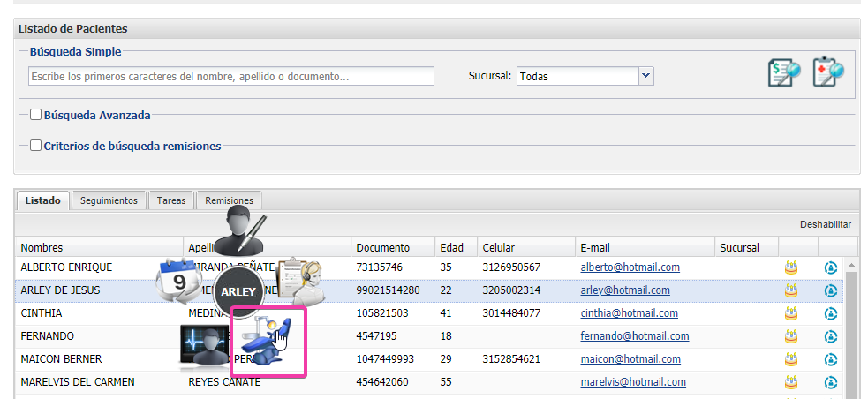The image size is (868, 399).
Task: Open fernando@hotmail.com email link
Action: tap(634, 336)
